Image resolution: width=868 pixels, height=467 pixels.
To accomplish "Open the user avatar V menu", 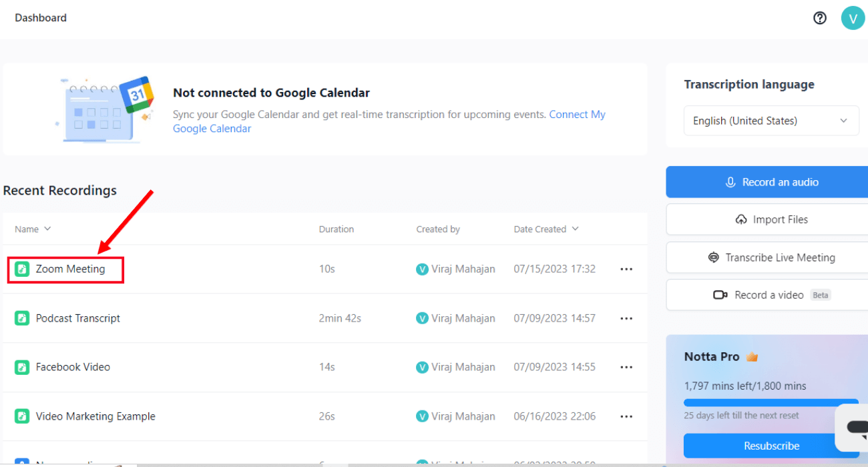I will [853, 18].
